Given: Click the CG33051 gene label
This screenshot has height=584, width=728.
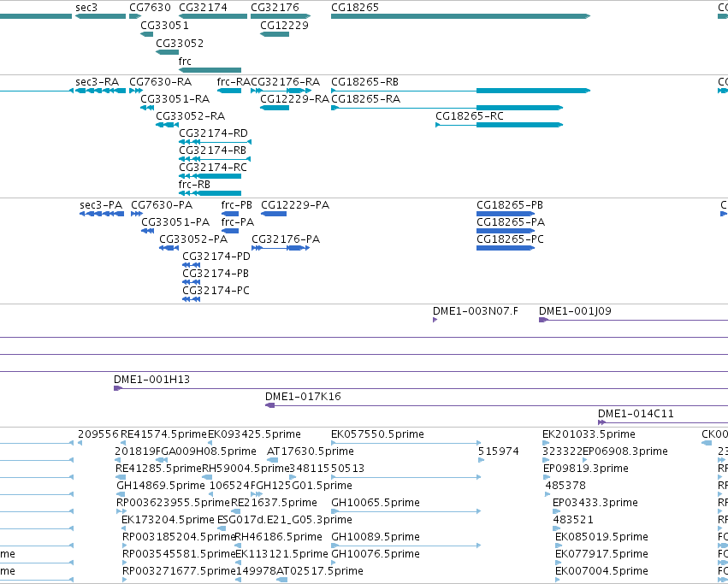Looking at the screenshot, I should [x=164, y=25].
